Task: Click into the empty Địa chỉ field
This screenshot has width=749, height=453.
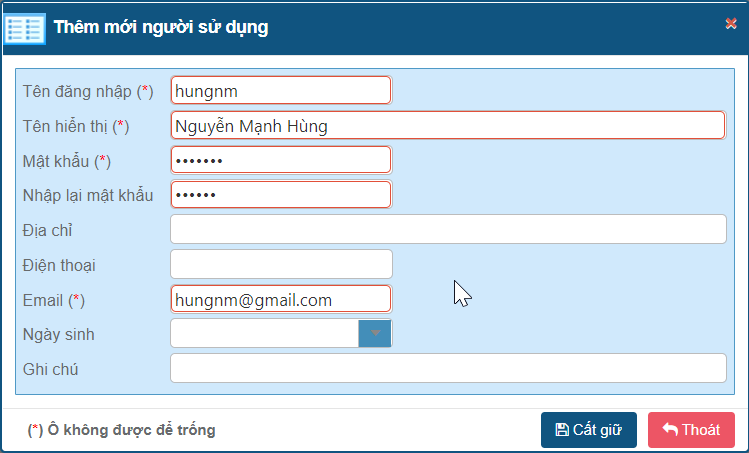Action: [447, 229]
